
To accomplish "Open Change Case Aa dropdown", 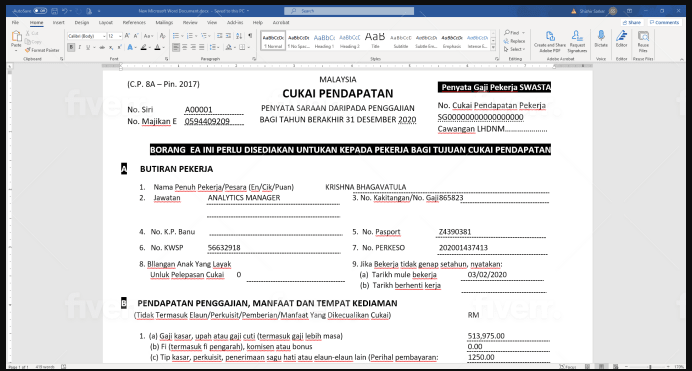I will point(148,36).
